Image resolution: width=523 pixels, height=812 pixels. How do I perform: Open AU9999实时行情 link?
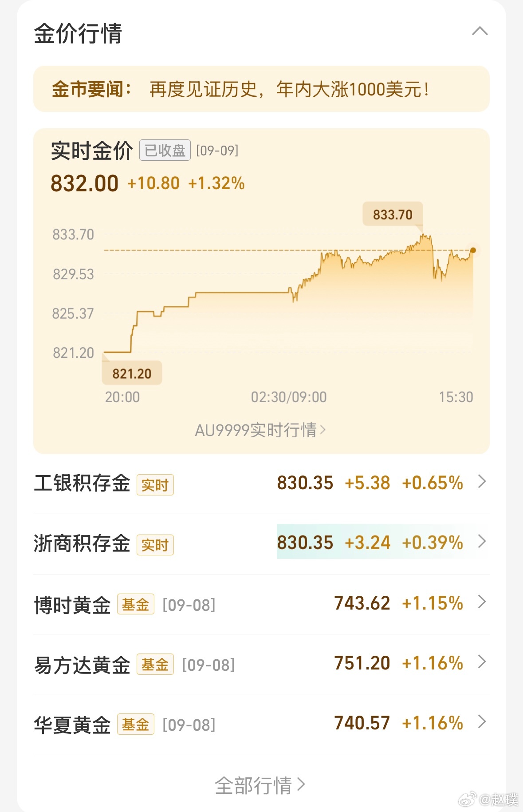[260, 430]
